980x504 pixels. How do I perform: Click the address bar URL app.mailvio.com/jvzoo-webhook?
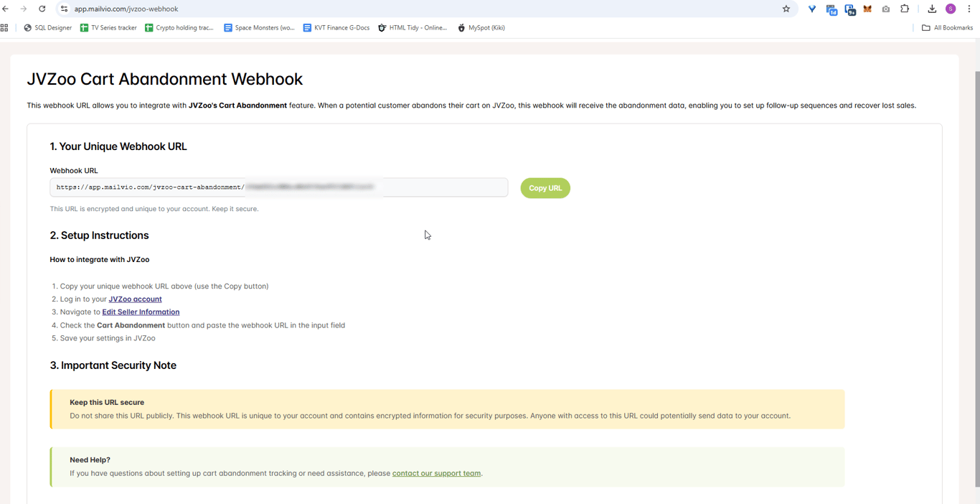point(126,9)
